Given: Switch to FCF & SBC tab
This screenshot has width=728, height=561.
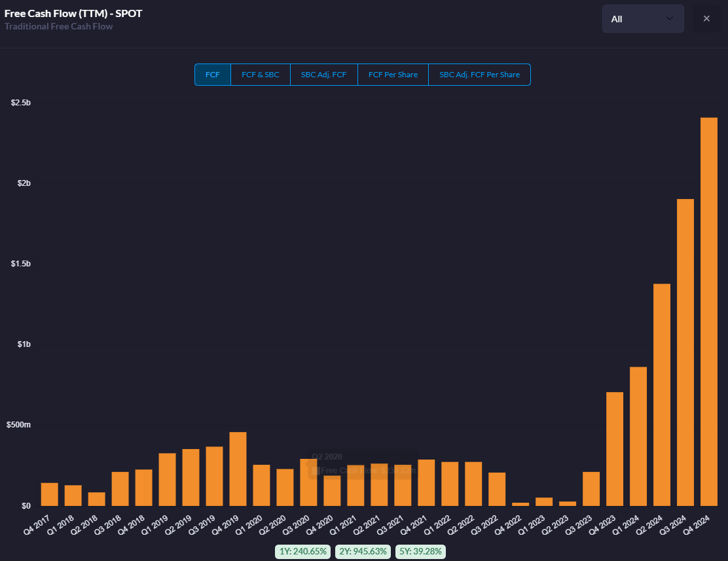Looking at the screenshot, I should (x=261, y=75).
